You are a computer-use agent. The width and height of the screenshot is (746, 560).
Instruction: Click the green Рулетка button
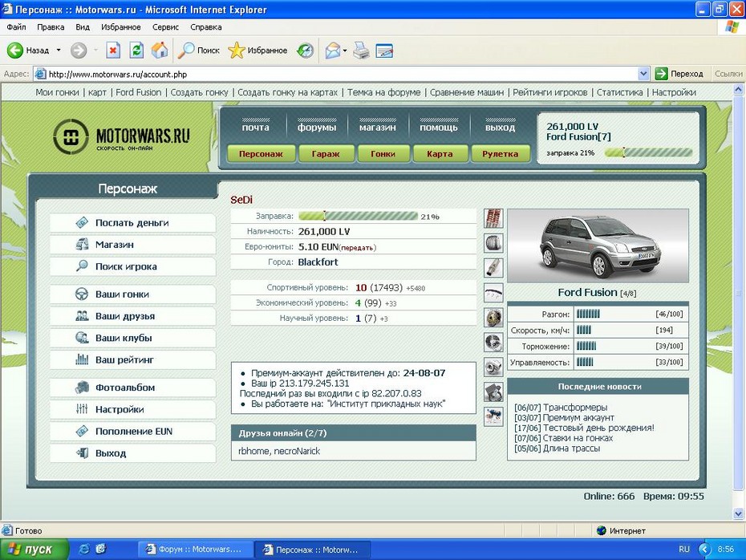[x=500, y=154]
